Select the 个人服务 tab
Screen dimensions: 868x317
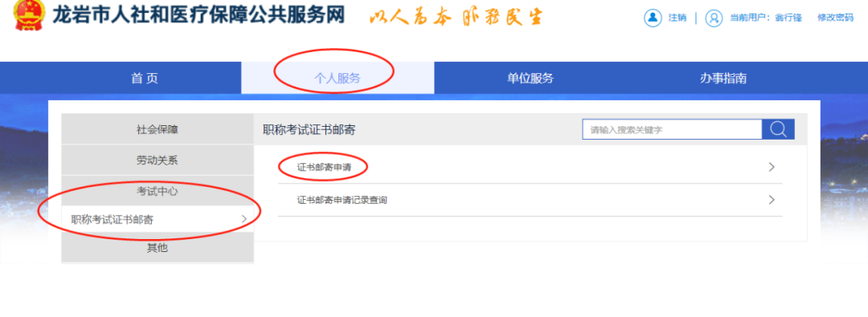click(x=338, y=78)
